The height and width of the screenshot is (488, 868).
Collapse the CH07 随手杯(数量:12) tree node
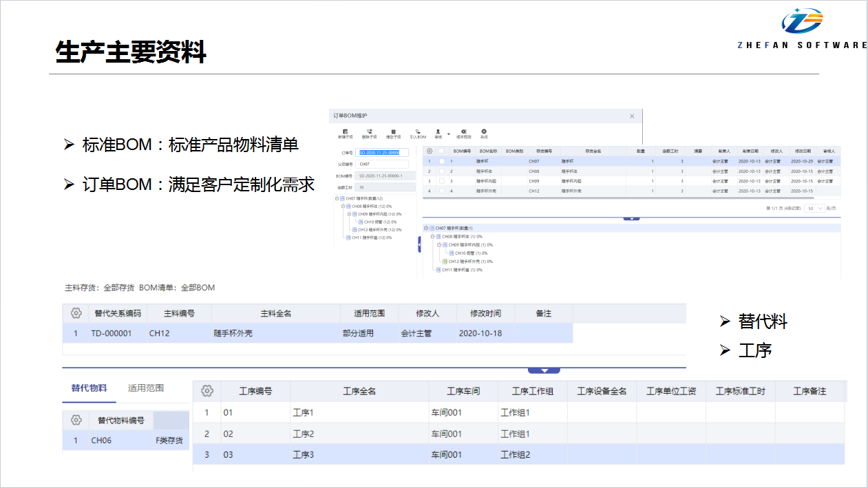[337, 198]
